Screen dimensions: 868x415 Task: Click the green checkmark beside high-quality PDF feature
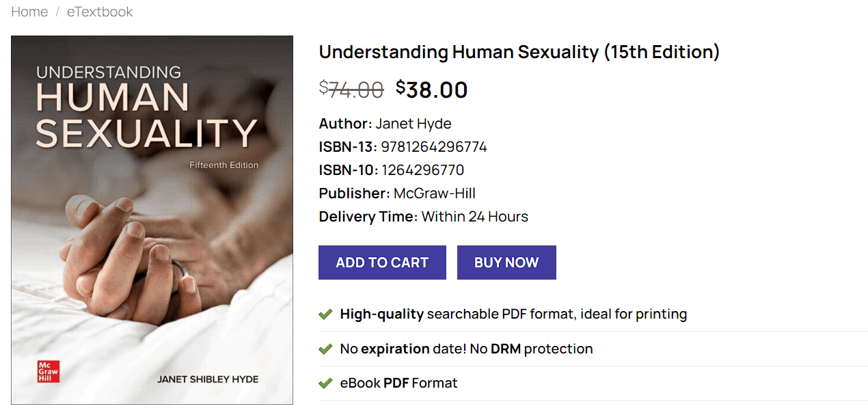coord(325,314)
